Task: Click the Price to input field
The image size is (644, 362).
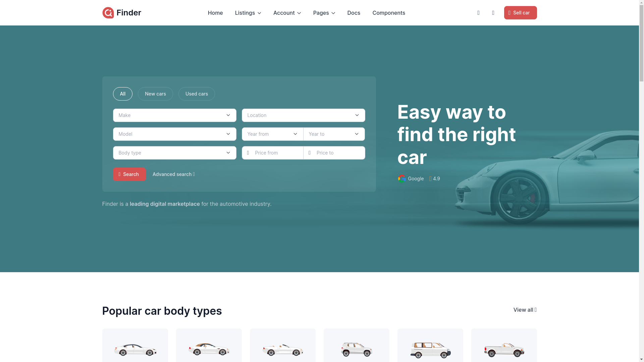Action: [334, 153]
